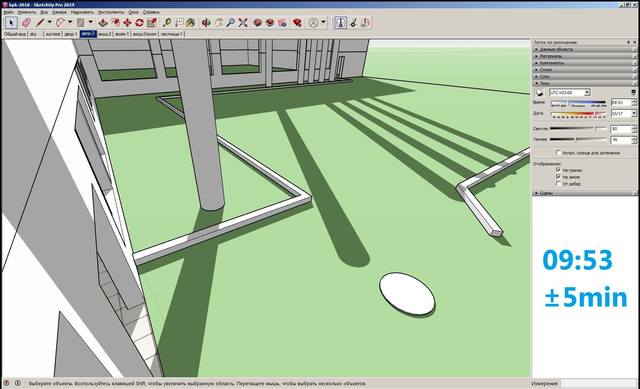Activate the Push/Pull tool
The width and height of the screenshot is (640, 389).
[103, 23]
